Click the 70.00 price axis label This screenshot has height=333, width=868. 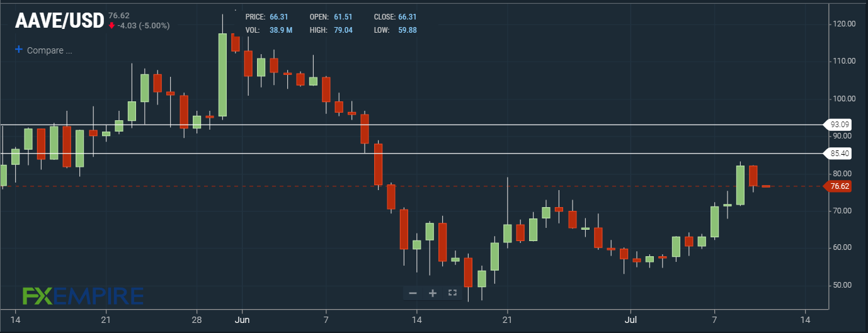tap(842, 210)
